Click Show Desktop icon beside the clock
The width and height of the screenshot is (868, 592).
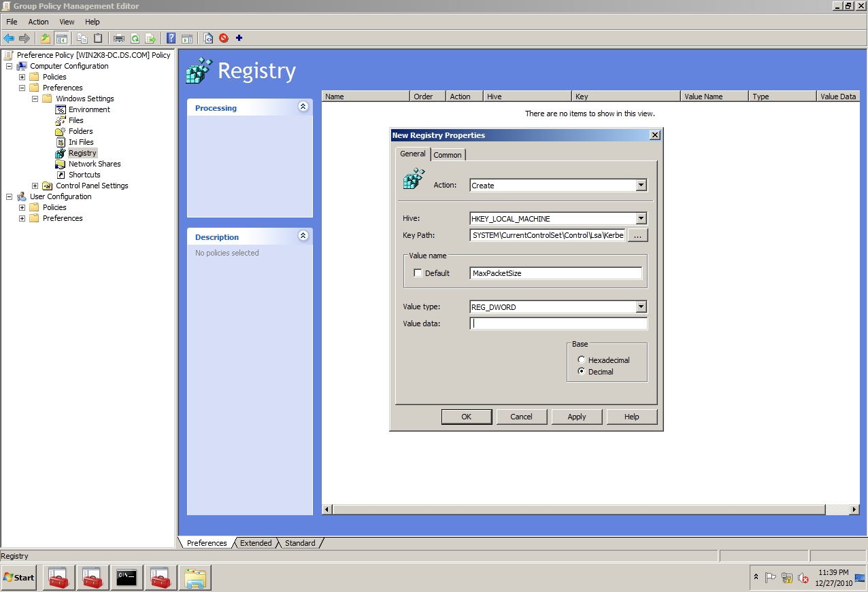(x=860, y=578)
